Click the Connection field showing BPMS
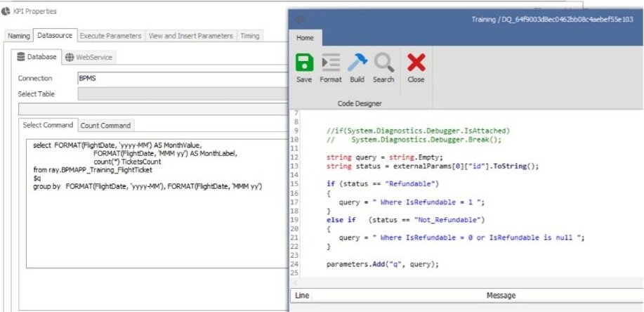This screenshot has width=644, height=312. (183, 78)
